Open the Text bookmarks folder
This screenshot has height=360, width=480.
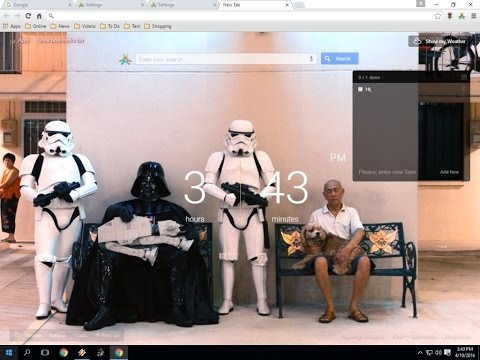132,26
